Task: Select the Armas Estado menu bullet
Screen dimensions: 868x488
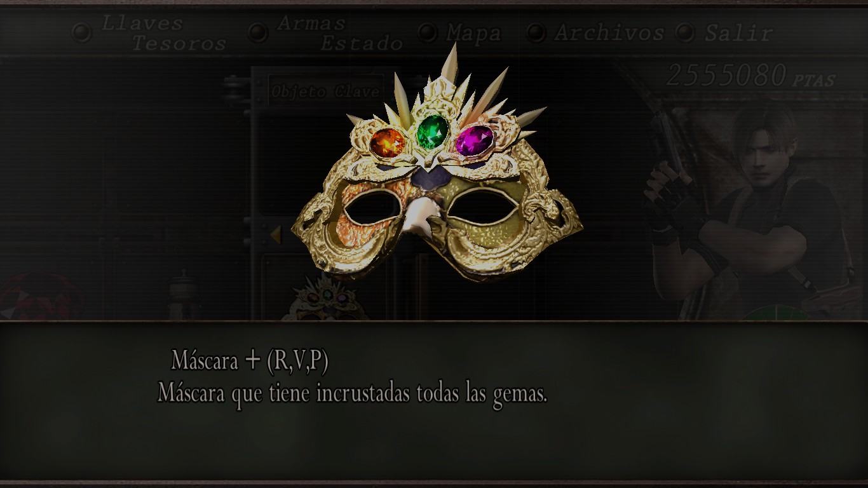Action: (257, 32)
